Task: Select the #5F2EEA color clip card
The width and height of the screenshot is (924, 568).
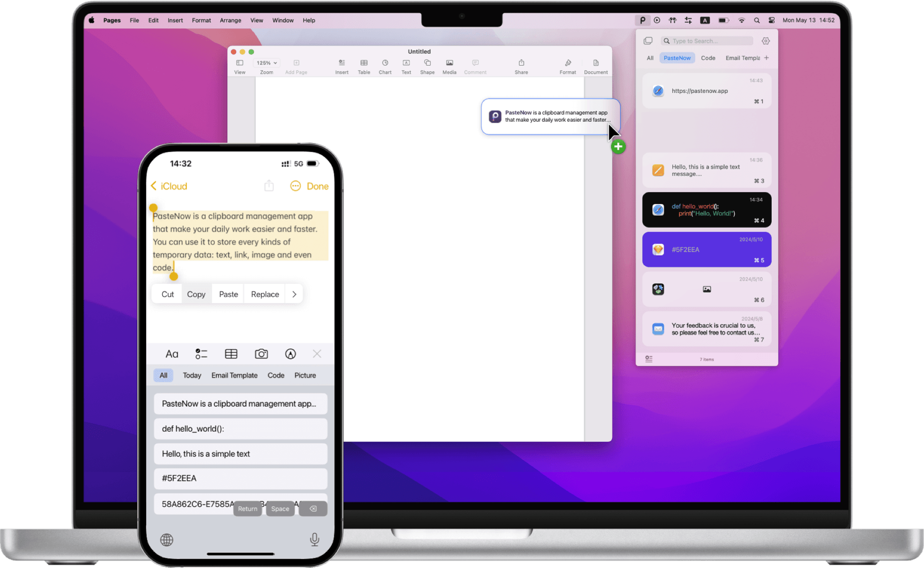Action: [706, 249]
